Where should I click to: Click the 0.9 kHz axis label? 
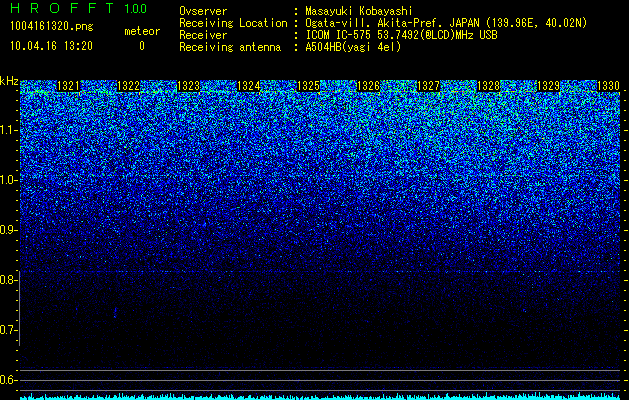[8, 230]
